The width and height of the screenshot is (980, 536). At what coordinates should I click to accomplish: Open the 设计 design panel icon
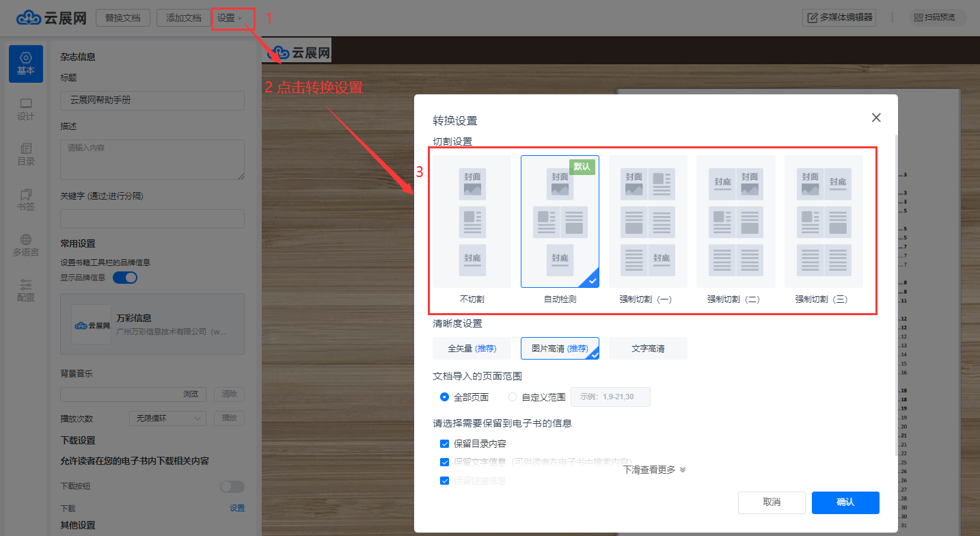(x=26, y=109)
